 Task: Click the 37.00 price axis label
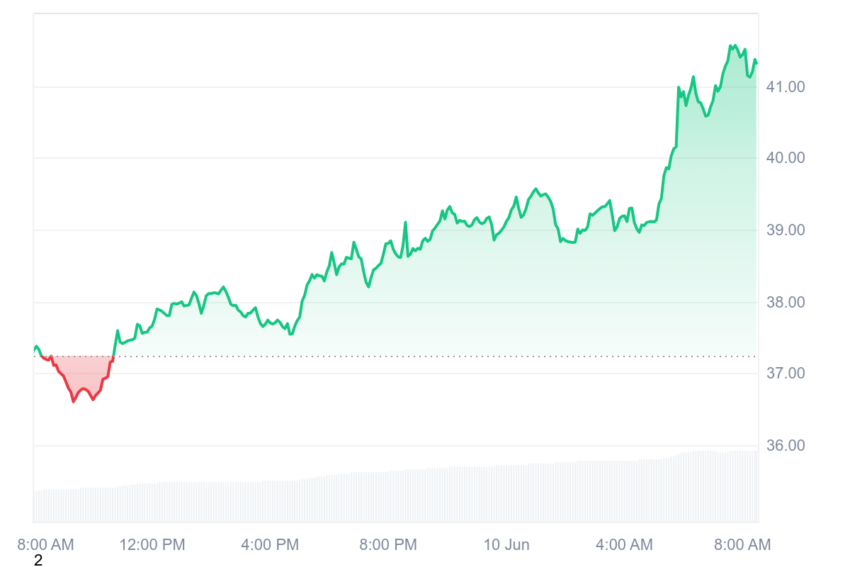(x=785, y=373)
